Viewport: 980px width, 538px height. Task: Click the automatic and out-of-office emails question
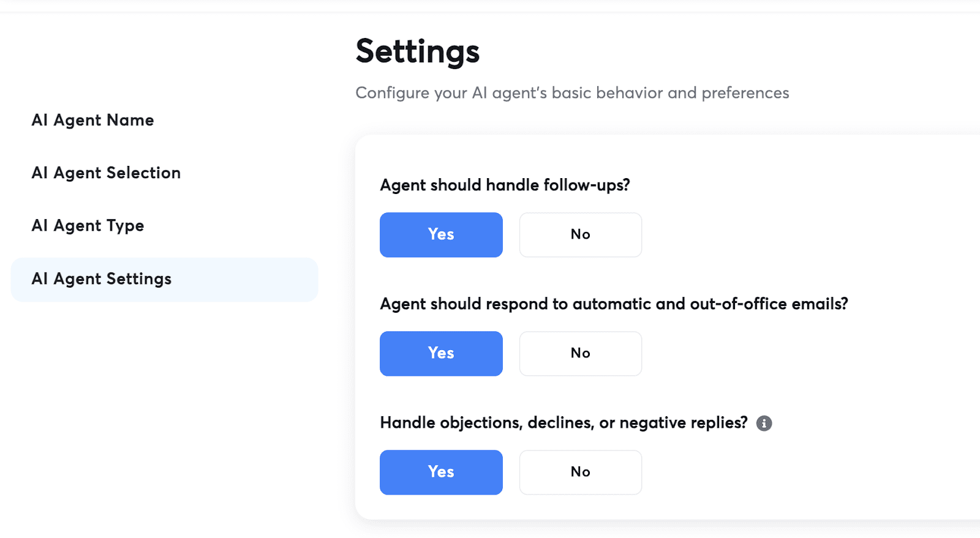(x=614, y=304)
